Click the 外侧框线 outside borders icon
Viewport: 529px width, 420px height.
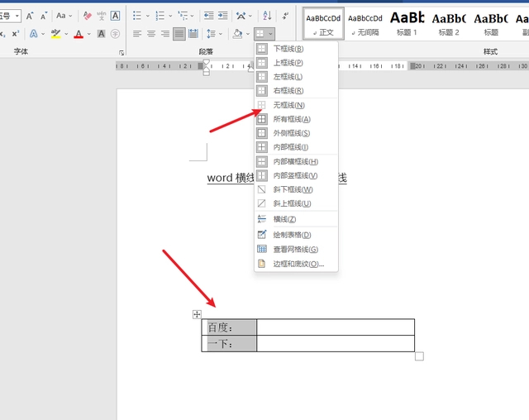[x=262, y=133]
